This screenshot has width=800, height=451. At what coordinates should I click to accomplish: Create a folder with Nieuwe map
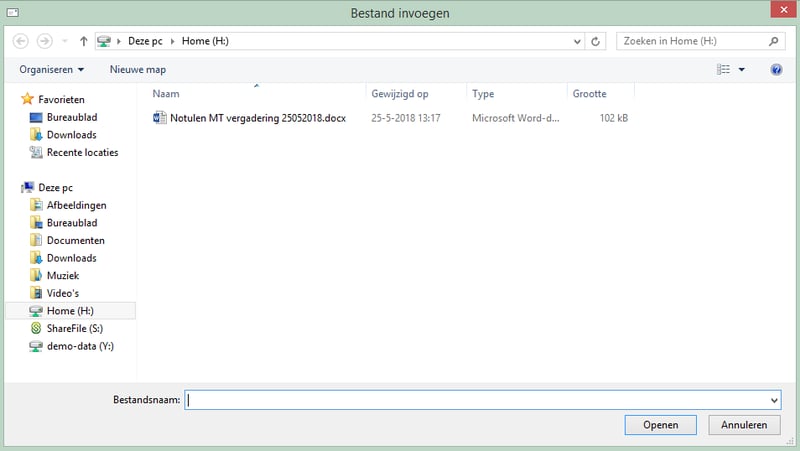click(x=138, y=69)
